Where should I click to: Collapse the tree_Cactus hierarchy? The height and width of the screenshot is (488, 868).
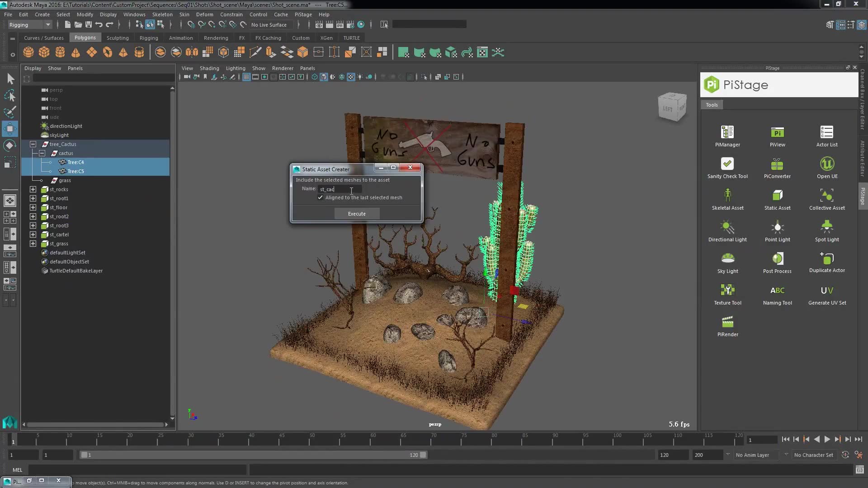pyautogui.click(x=33, y=144)
